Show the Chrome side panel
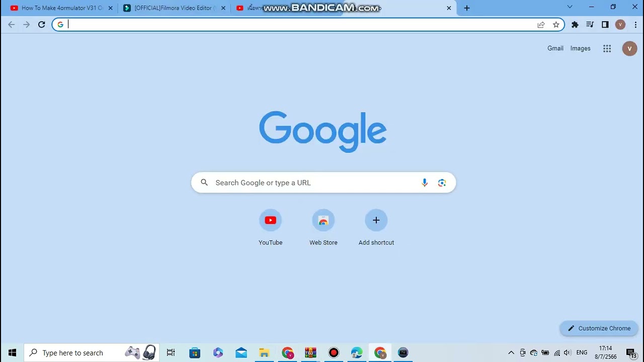Screen dimensions: 644x362 [605, 25]
